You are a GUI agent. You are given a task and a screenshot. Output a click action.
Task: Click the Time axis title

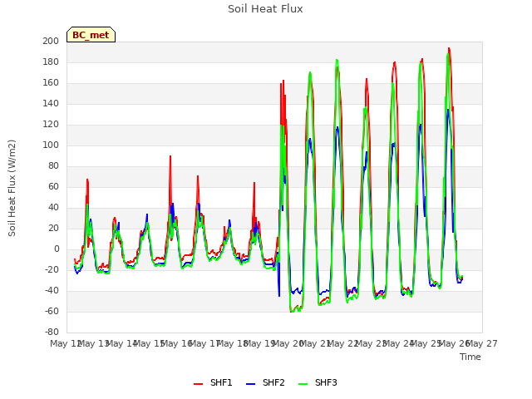pos(470,357)
